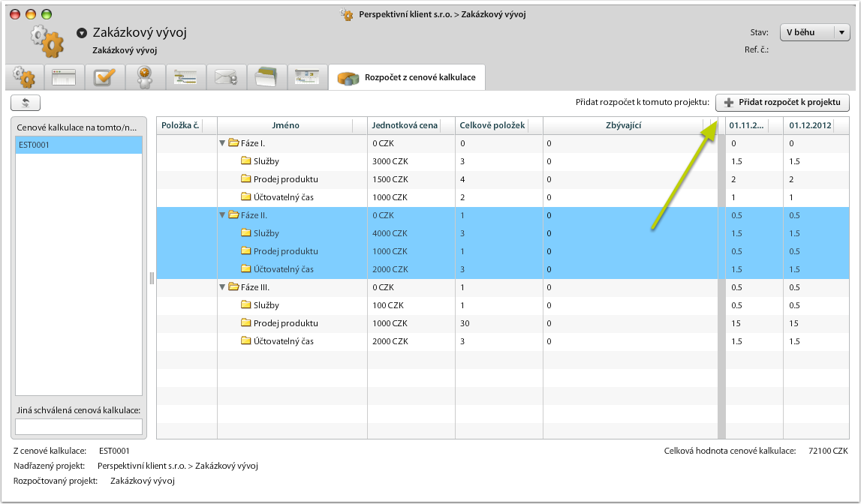This screenshot has height=504, width=861.
Task: Open the file folder documents tab
Action: (266, 77)
